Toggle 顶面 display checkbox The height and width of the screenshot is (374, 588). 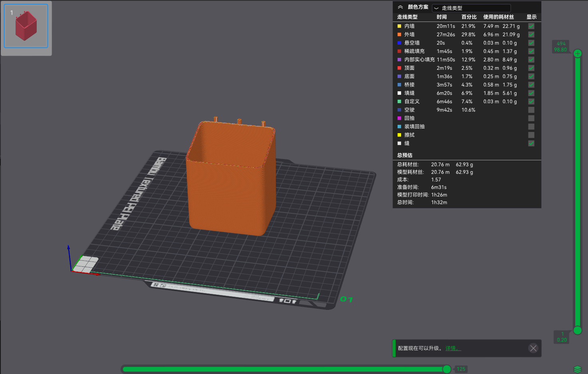531,68
